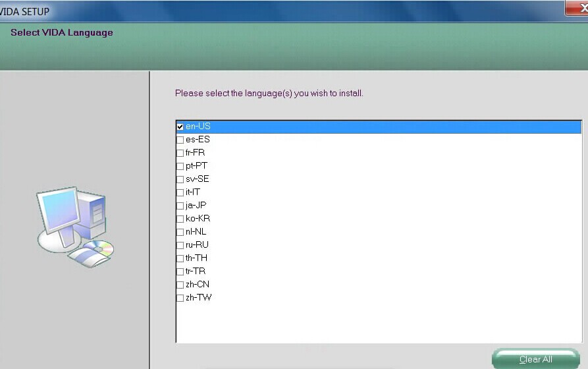Check the ko-KR language box
This screenshot has width=588, height=369.
[x=180, y=219]
